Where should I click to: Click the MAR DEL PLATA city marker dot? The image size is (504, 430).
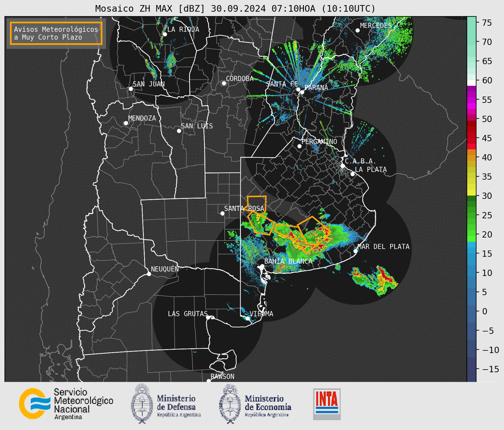point(356,251)
